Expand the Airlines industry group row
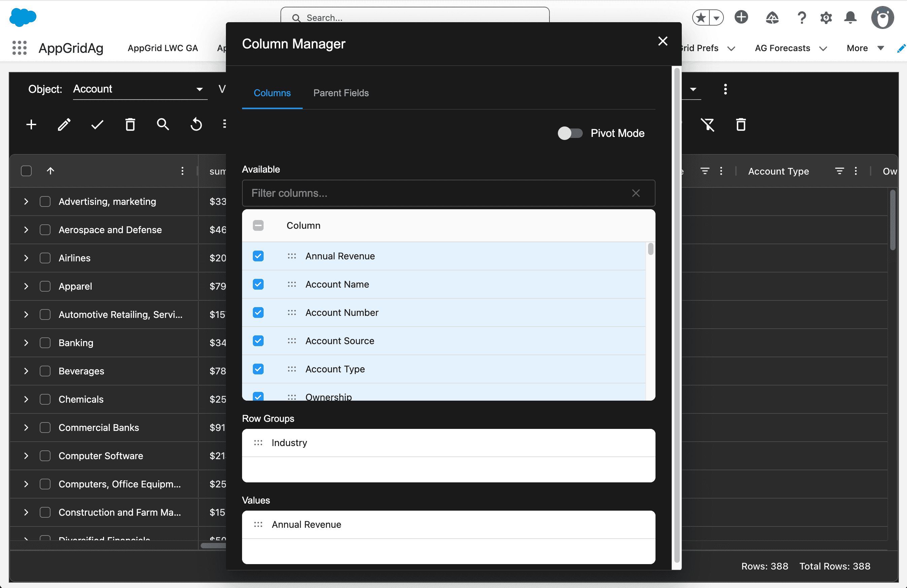 (x=26, y=258)
